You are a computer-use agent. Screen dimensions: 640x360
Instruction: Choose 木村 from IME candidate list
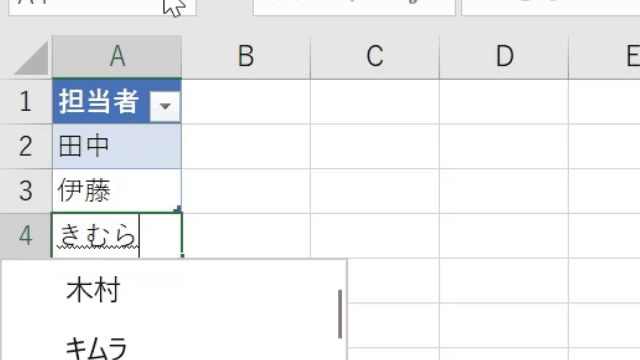(93, 290)
